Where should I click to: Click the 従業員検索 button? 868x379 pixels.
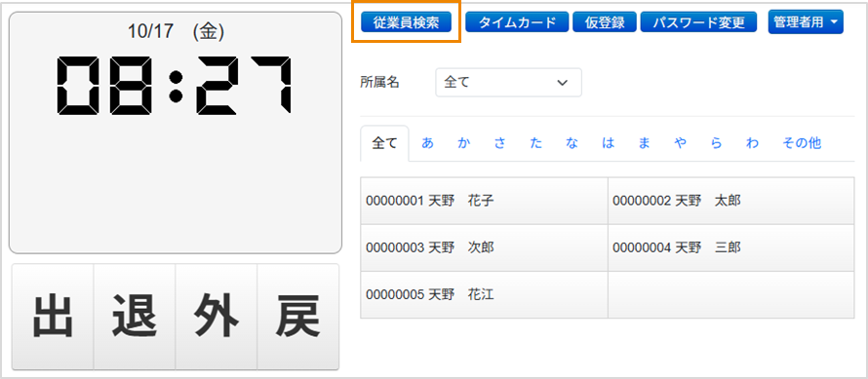click(406, 22)
